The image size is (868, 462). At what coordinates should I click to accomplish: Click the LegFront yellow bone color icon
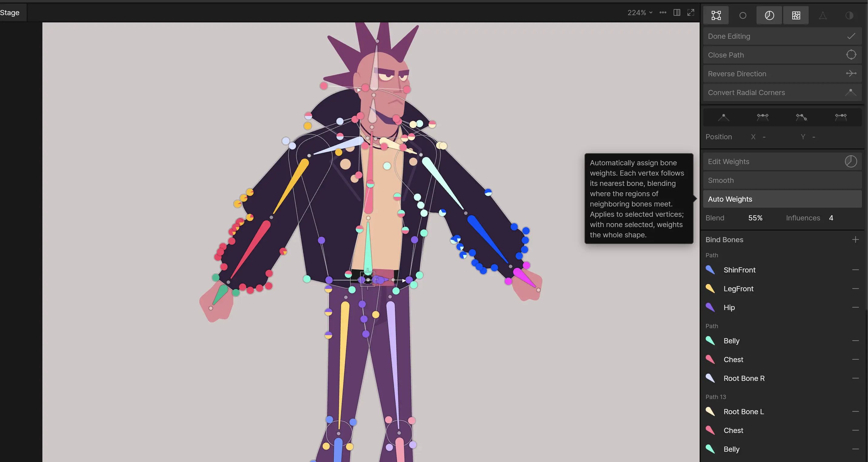(710, 288)
